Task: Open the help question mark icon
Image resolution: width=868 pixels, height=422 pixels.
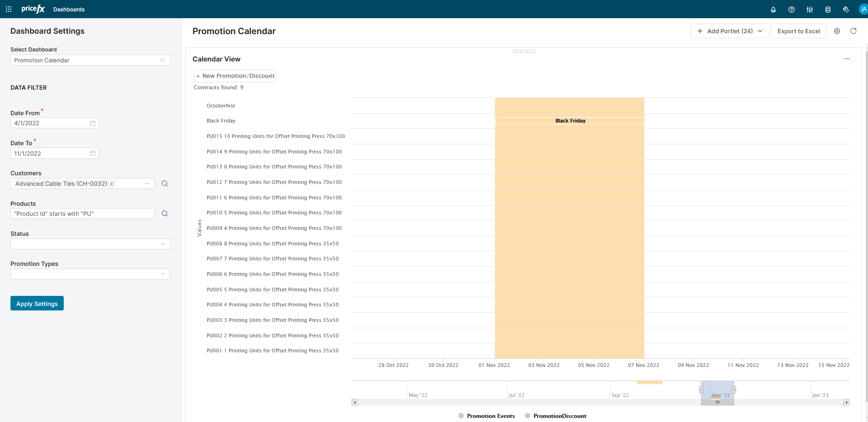Action: pyautogui.click(x=791, y=10)
